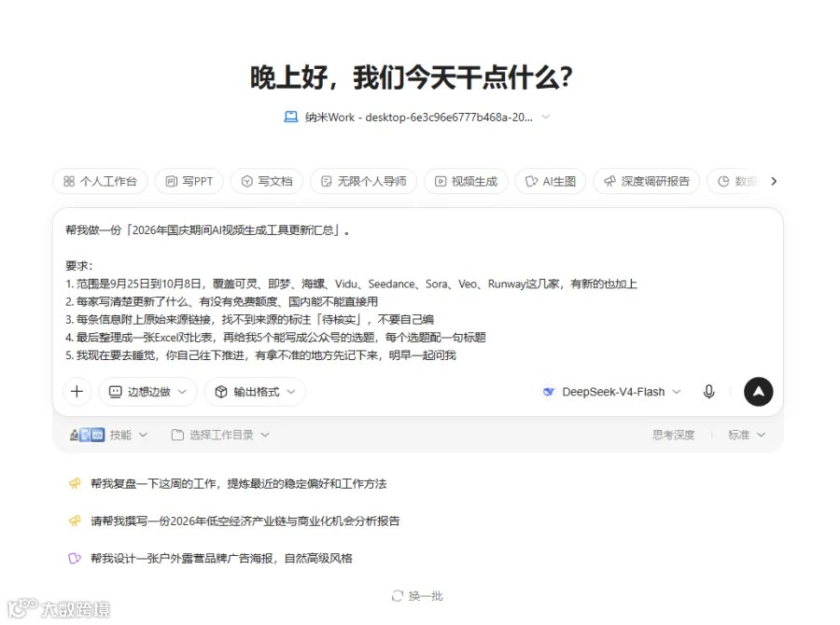Click the refresh icon beside 换一批
Viewport: 840px width, 625px height.
(397, 596)
